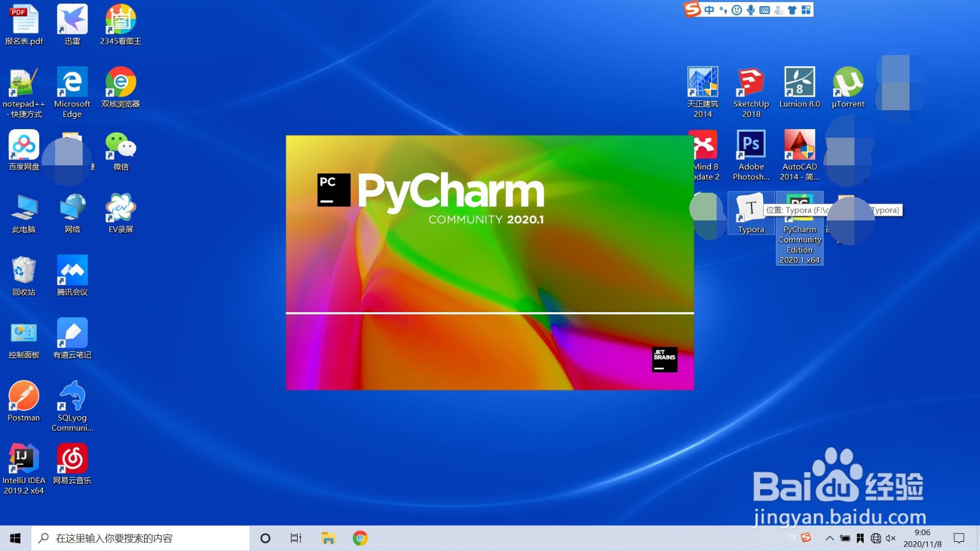
Task: Open the Sogou account login icon
Action: [x=778, y=10]
